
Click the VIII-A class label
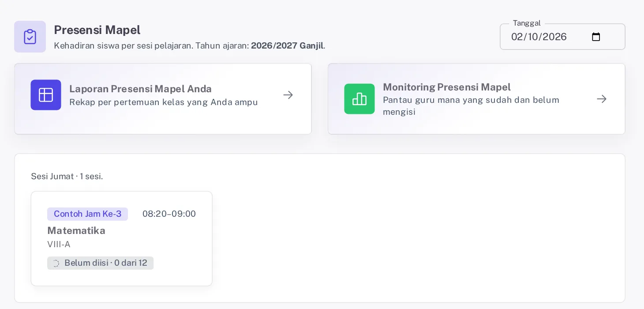tap(59, 245)
